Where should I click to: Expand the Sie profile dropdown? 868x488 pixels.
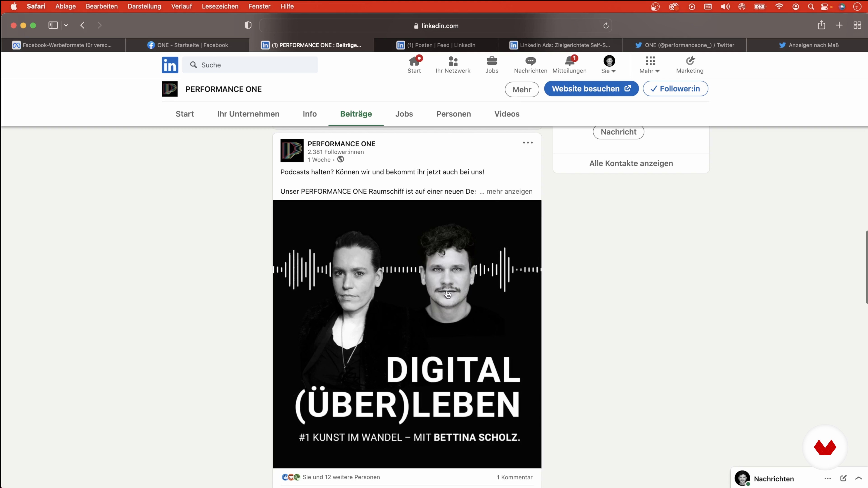click(609, 65)
